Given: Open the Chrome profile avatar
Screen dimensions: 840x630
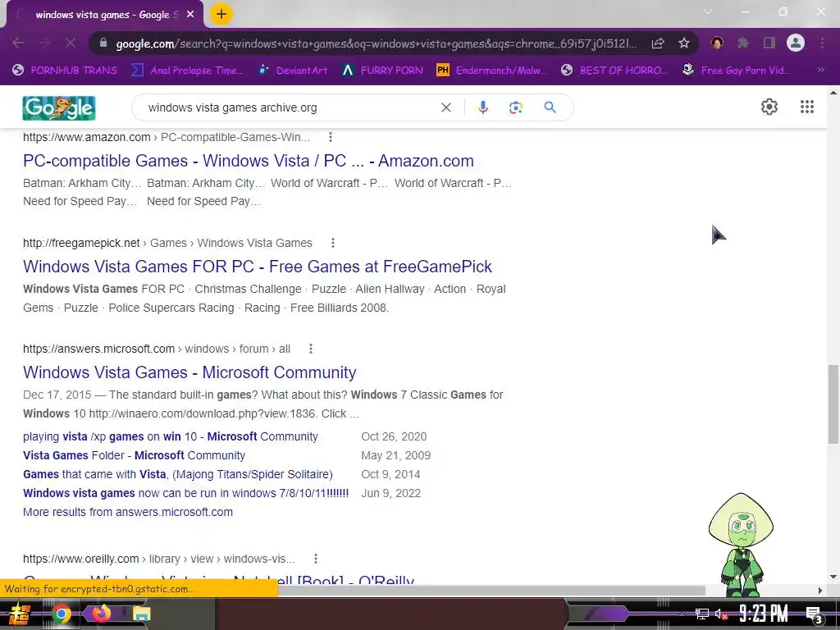Looking at the screenshot, I should click(x=796, y=43).
